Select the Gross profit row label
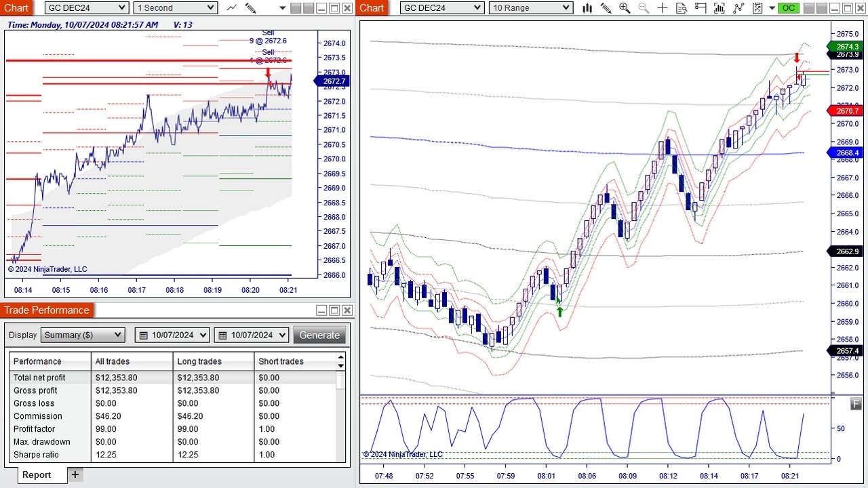The height and width of the screenshot is (488, 868). pos(35,390)
